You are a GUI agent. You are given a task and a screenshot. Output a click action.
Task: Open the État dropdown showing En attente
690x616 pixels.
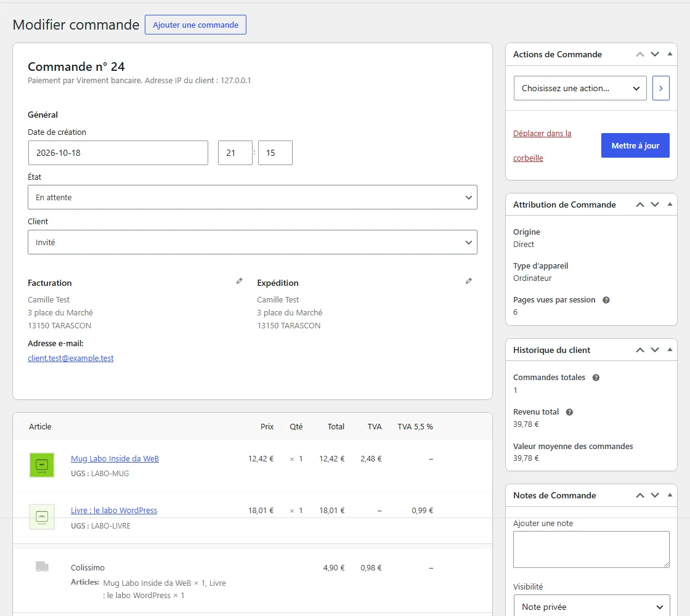(x=252, y=197)
